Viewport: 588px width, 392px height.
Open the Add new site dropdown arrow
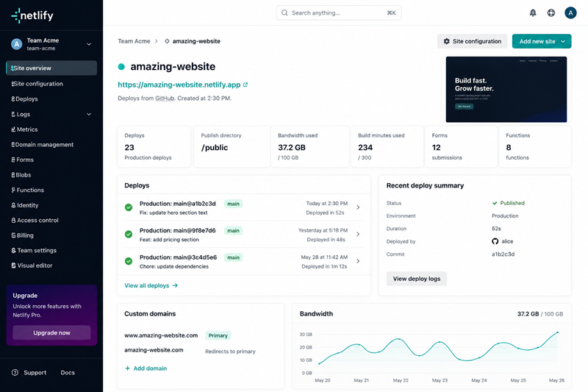pyautogui.click(x=563, y=41)
